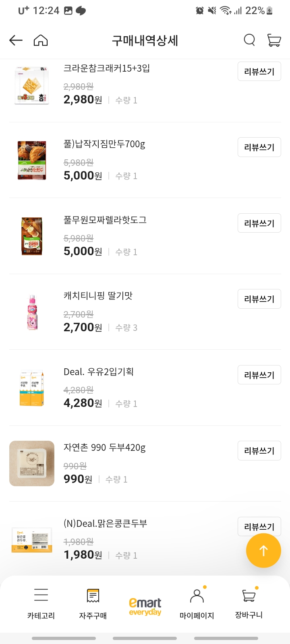
Task: Write review for 풀무원모짜렐라핫도그
Action: [x=259, y=223]
